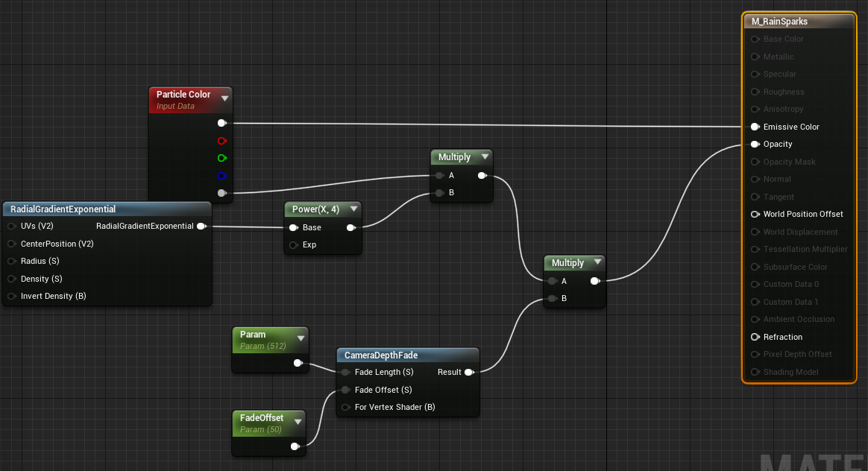Click the Invert Density boolean pin
Image resolution: width=868 pixels, height=471 pixels.
point(12,296)
